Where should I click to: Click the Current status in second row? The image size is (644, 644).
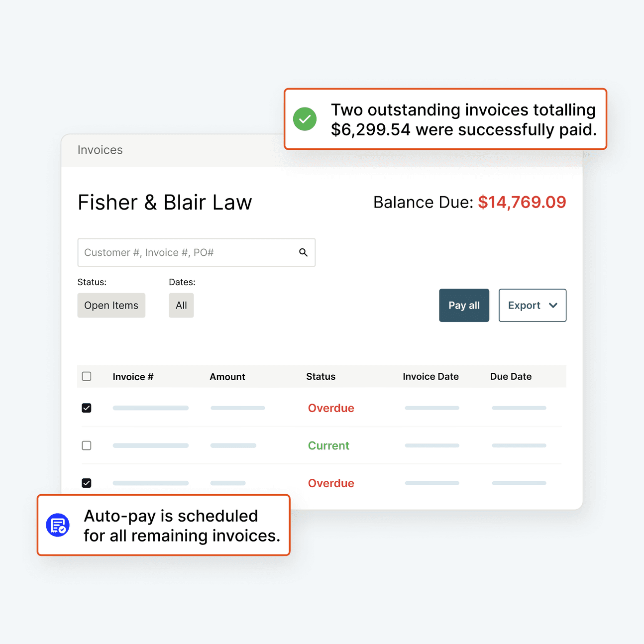328,445
